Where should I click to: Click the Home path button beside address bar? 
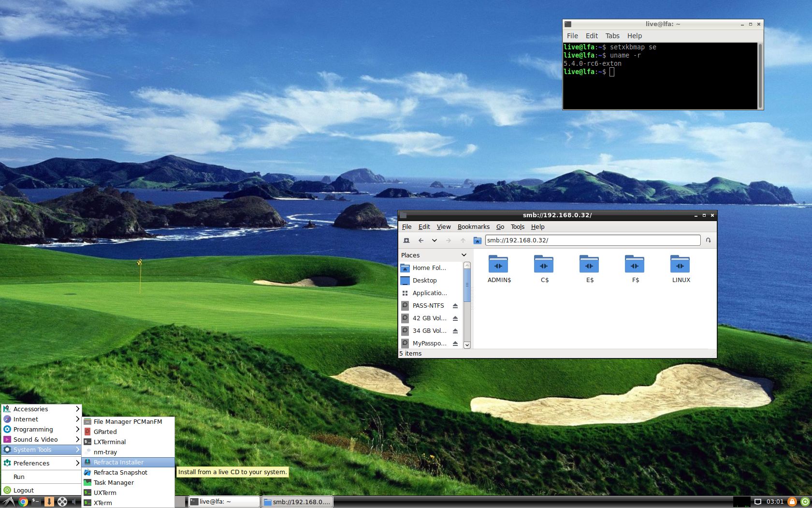click(x=477, y=240)
